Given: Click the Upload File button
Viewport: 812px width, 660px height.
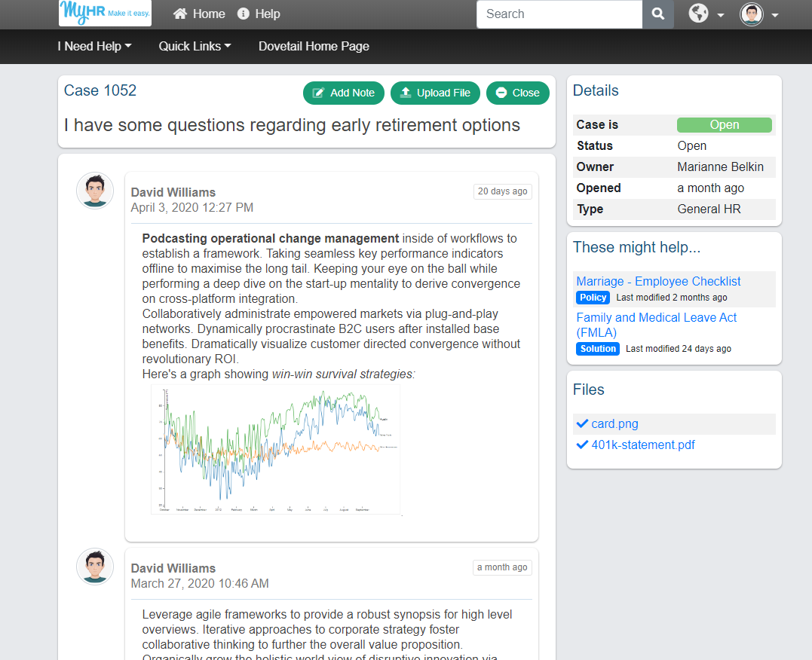Looking at the screenshot, I should 436,93.
